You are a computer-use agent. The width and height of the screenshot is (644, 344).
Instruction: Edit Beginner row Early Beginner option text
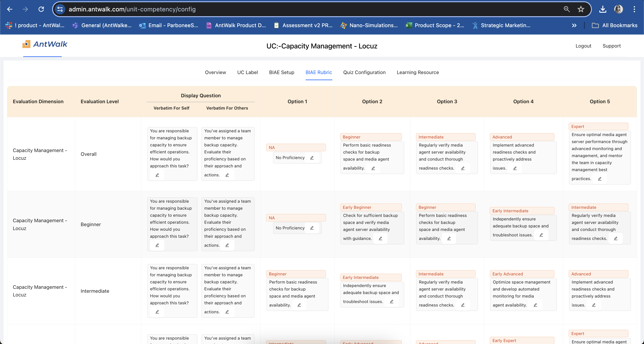coord(380,239)
